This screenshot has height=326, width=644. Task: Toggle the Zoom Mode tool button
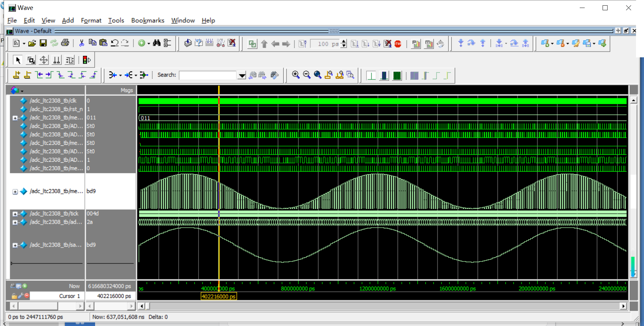click(31, 60)
